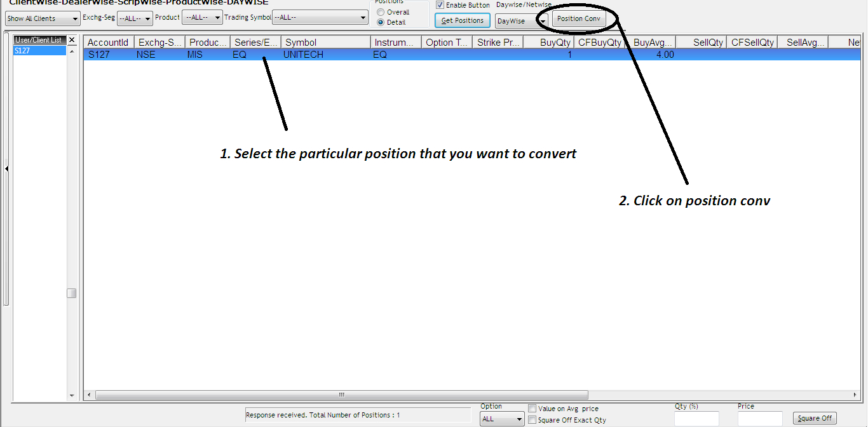Select the Overall positions radio button
Viewport: 868px width, 427px height.
tap(381, 12)
